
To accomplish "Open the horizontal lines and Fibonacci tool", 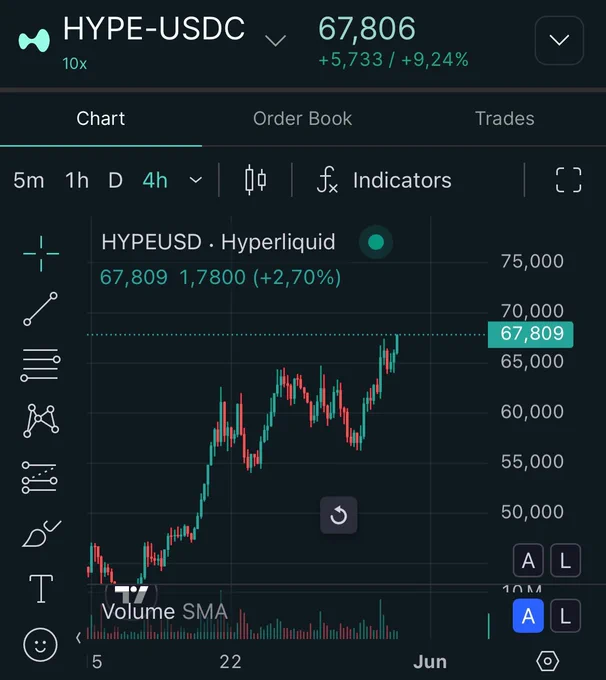I will (x=40, y=365).
